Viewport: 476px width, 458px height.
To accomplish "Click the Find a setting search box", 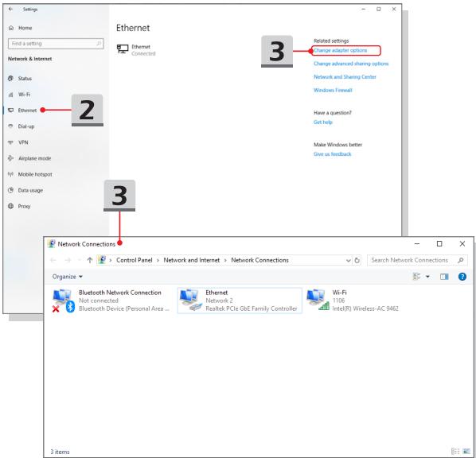I will point(56,44).
